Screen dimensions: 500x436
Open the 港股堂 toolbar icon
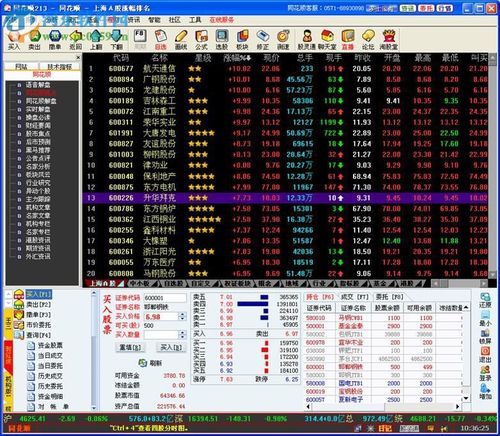[x=389, y=39]
